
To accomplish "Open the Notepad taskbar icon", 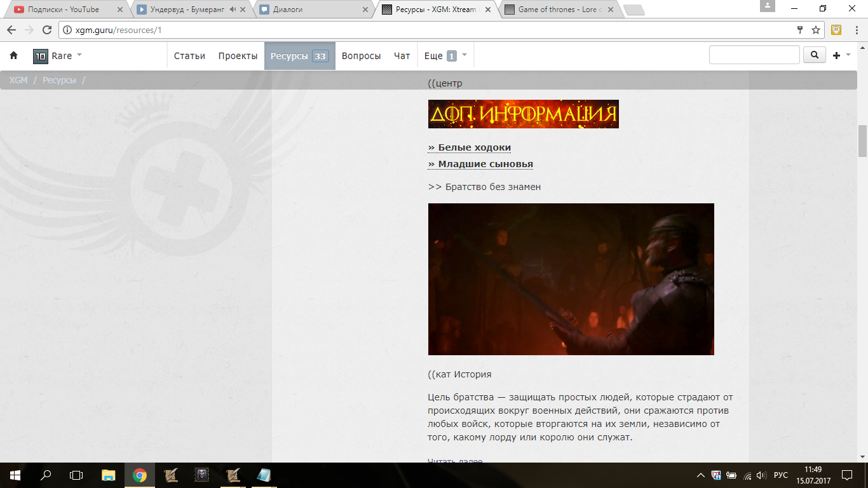I will click(x=264, y=475).
